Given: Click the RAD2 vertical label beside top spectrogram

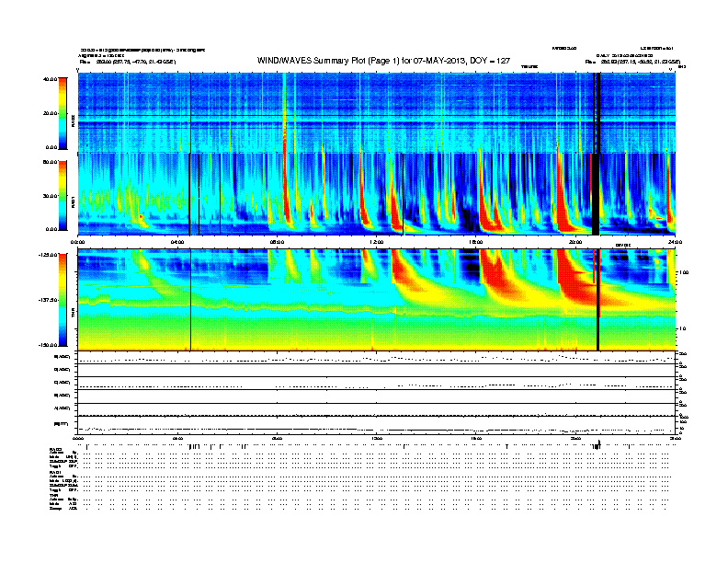Looking at the screenshot, I should coord(73,121).
